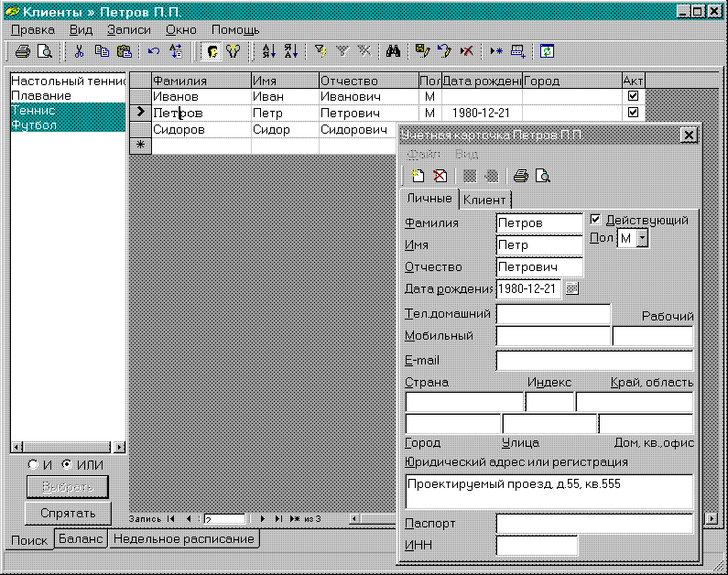Viewport: 728px width, 575px height.
Task: Click the Undo arrow icon
Action: pyautogui.click(x=154, y=51)
